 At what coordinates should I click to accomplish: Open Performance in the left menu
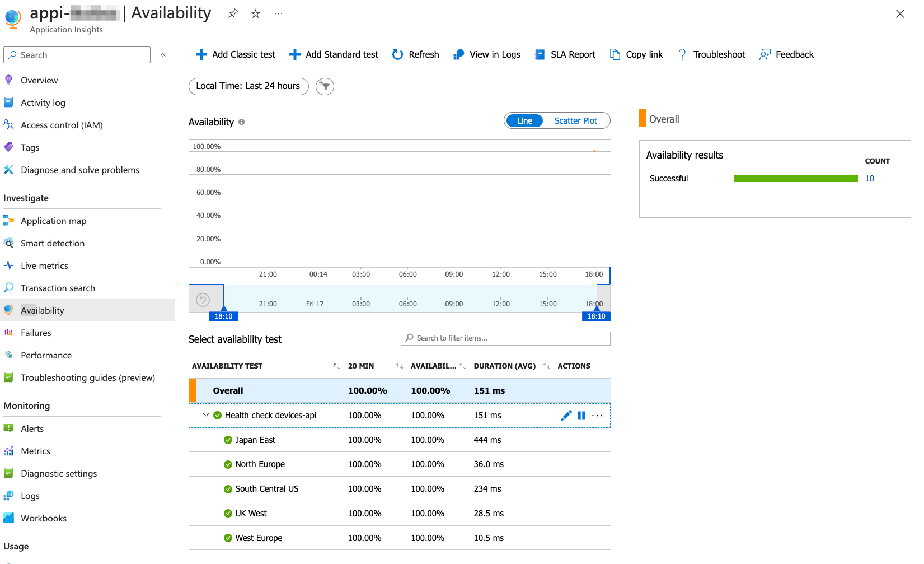point(46,355)
